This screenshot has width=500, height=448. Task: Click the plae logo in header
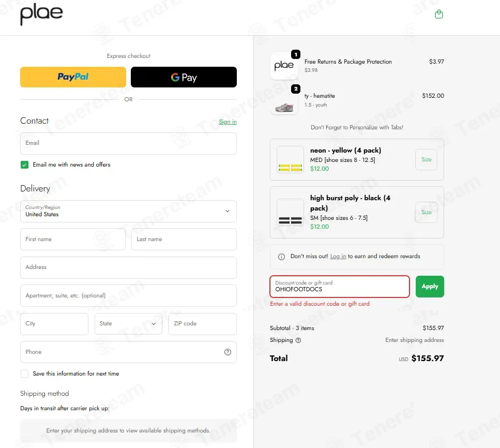tap(41, 14)
